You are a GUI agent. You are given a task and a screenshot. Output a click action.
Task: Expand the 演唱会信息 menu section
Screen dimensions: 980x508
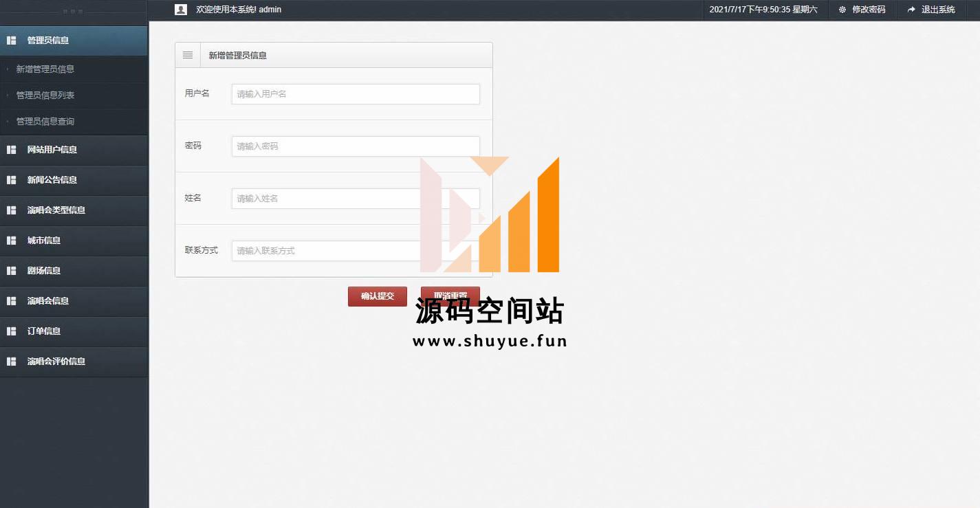click(74, 301)
